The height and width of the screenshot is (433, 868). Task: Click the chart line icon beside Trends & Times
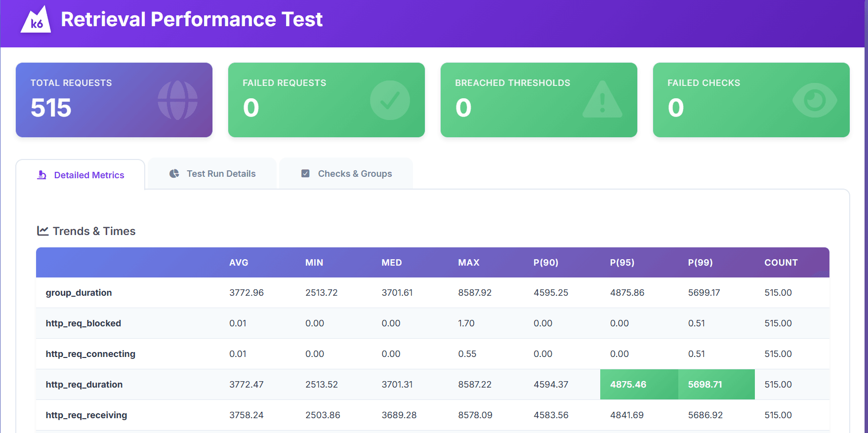tap(43, 231)
